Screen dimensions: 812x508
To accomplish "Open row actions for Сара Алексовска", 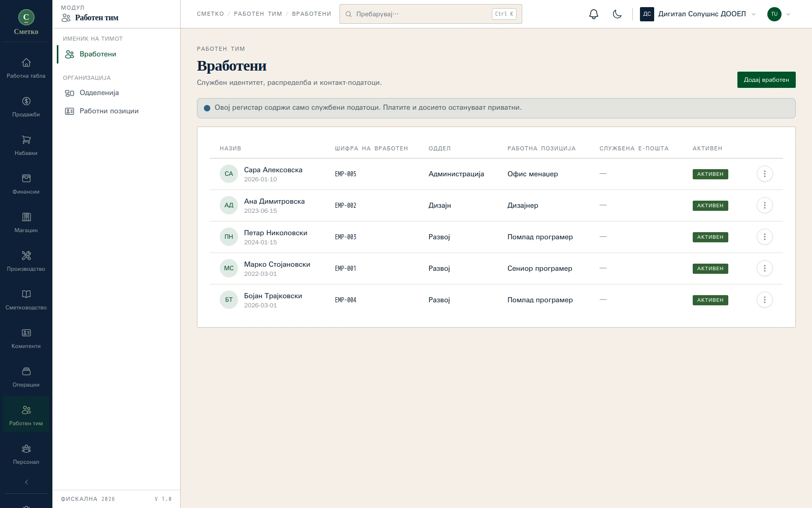I will (764, 174).
